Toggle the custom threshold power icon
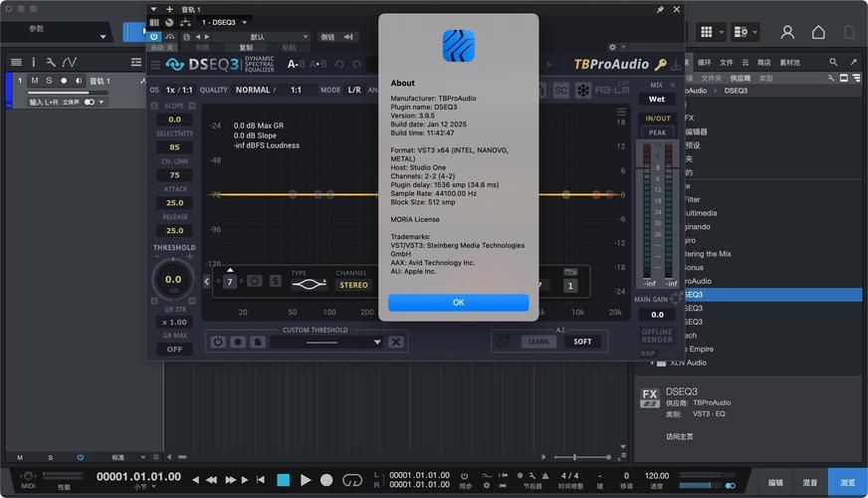The width and height of the screenshot is (868, 498). click(x=218, y=343)
